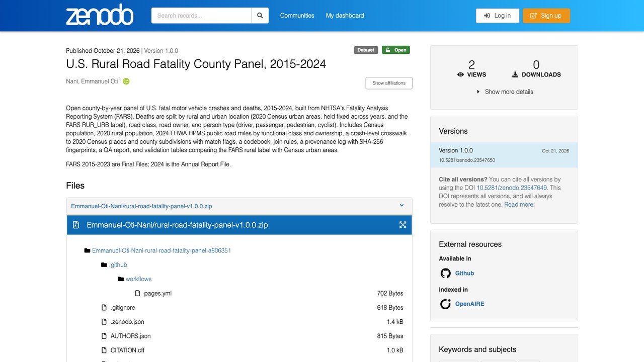This screenshot has height=362, width=644.
Task: Click the .gitignore file icon
Action: click(x=104, y=308)
